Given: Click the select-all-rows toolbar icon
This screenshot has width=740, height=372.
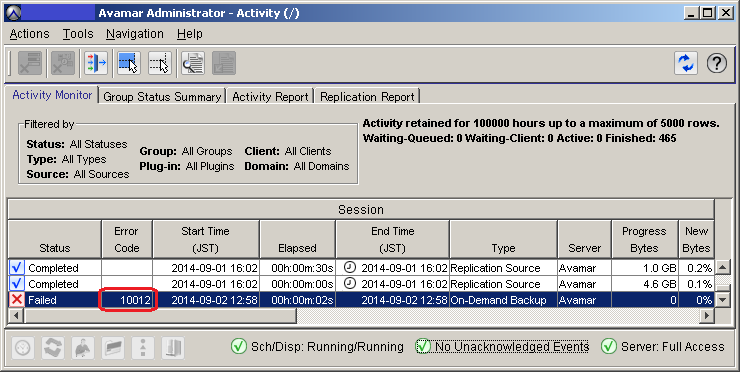Looking at the screenshot, I should (x=129, y=63).
